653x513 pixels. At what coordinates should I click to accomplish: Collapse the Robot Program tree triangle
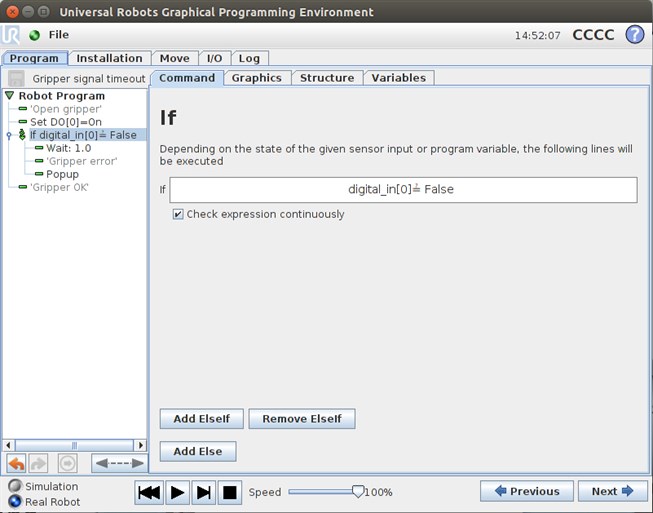pos(10,96)
